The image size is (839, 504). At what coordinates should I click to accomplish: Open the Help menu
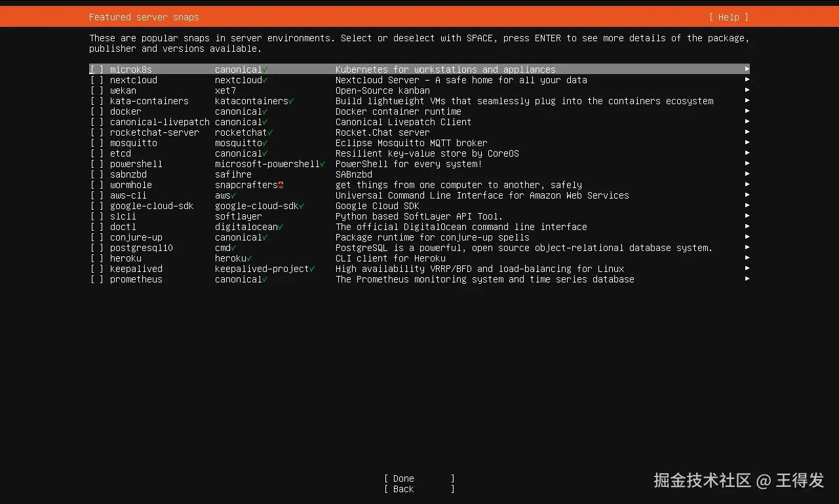(x=728, y=17)
